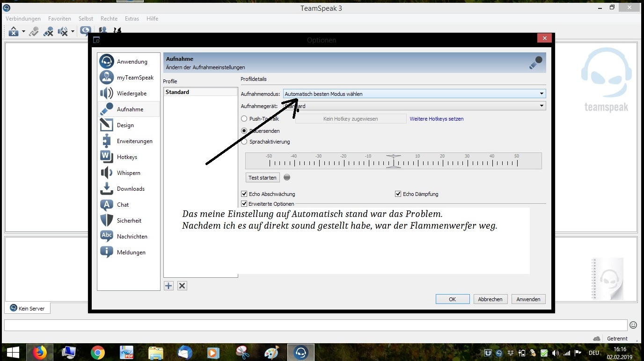Open the Hotkeys settings category
The width and height of the screenshot is (644, 361).
(x=129, y=157)
